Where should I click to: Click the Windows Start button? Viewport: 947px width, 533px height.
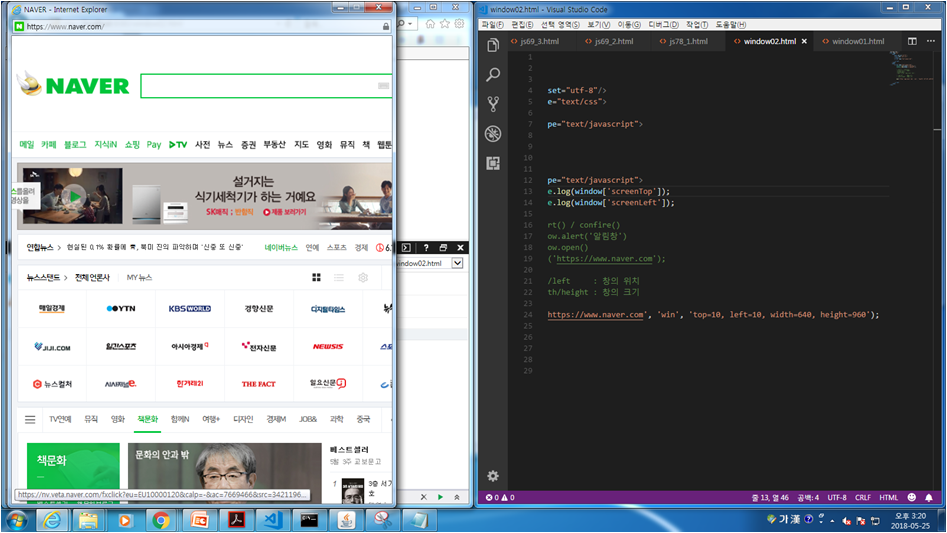(x=17, y=520)
